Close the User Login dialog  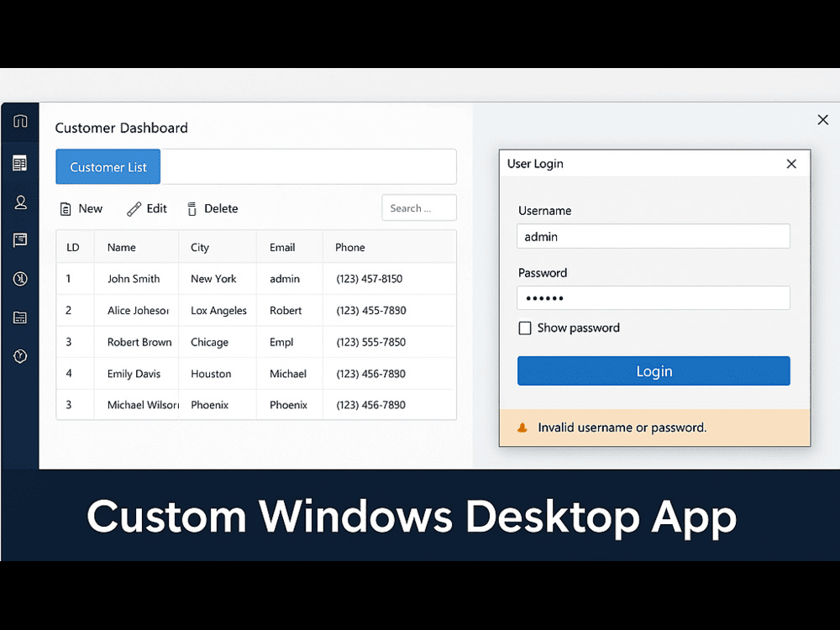(791, 164)
